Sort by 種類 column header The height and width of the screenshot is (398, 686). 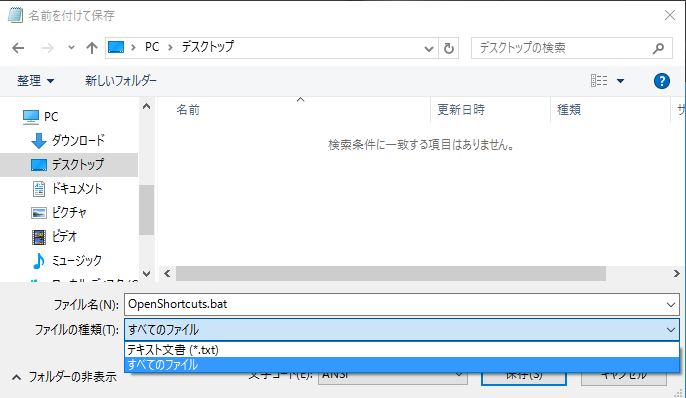click(x=569, y=110)
